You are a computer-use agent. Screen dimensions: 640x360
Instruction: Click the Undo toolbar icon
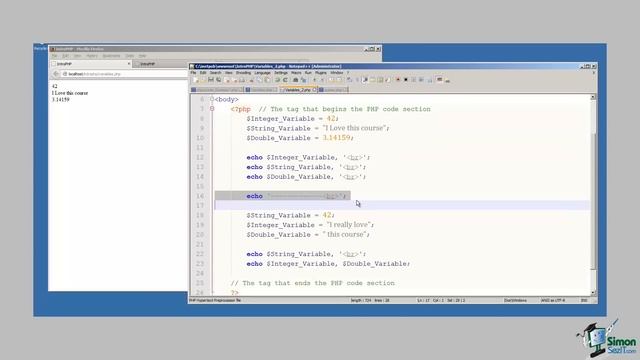[x=277, y=80]
